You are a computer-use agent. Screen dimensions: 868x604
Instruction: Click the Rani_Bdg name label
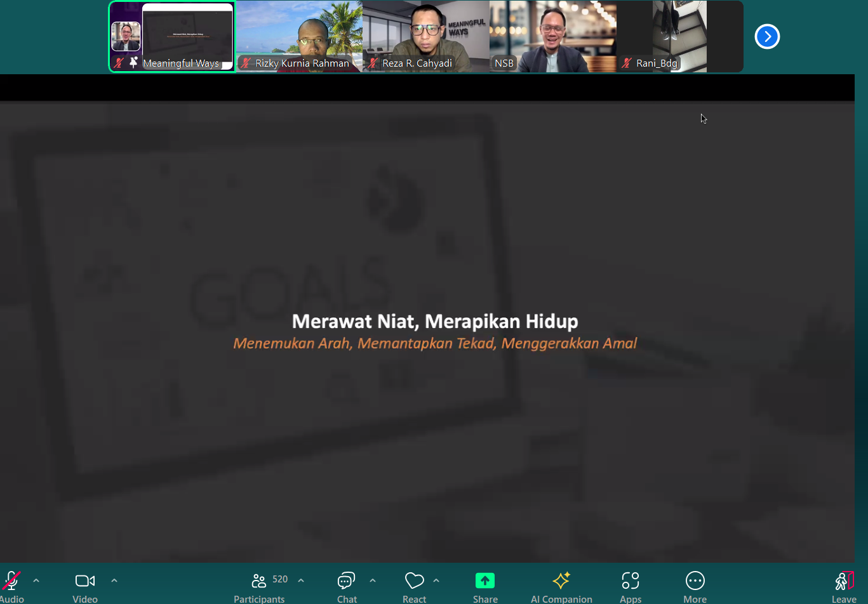(657, 63)
